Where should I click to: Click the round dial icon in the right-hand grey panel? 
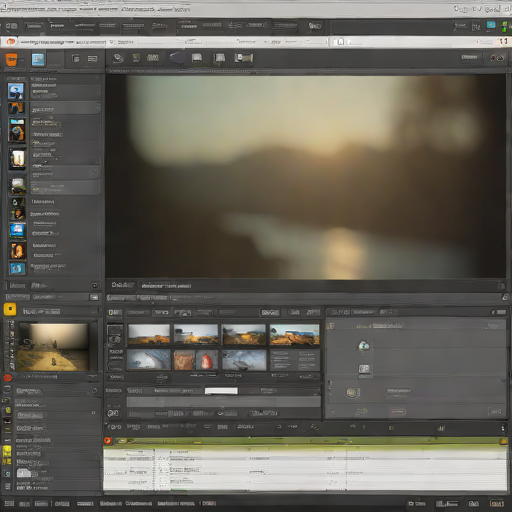(x=351, y=392)
